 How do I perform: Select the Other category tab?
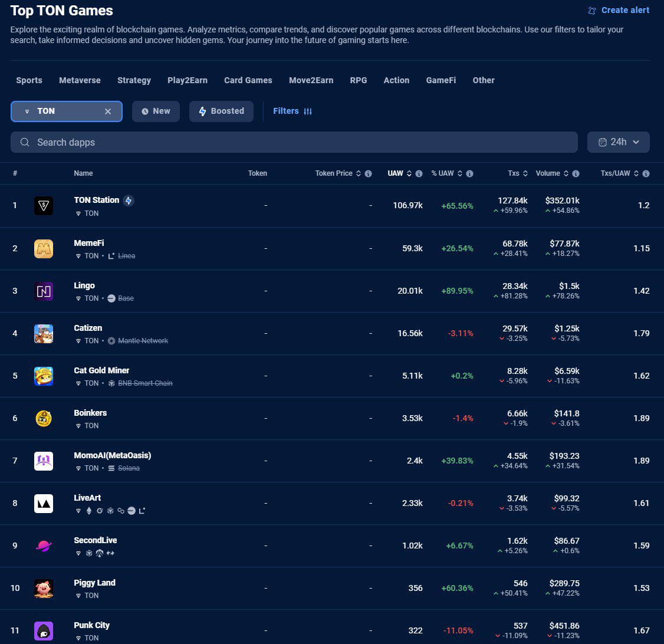pos(483,80)
